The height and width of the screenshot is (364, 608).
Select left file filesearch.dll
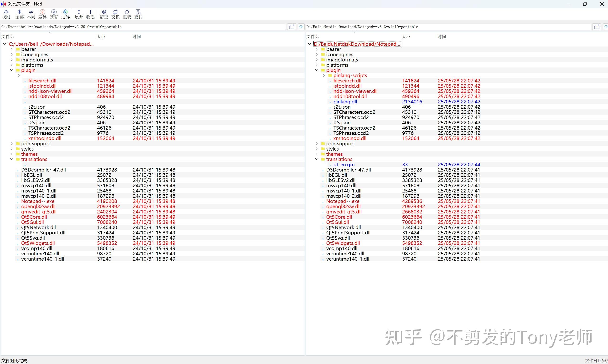tap(42, 81)
